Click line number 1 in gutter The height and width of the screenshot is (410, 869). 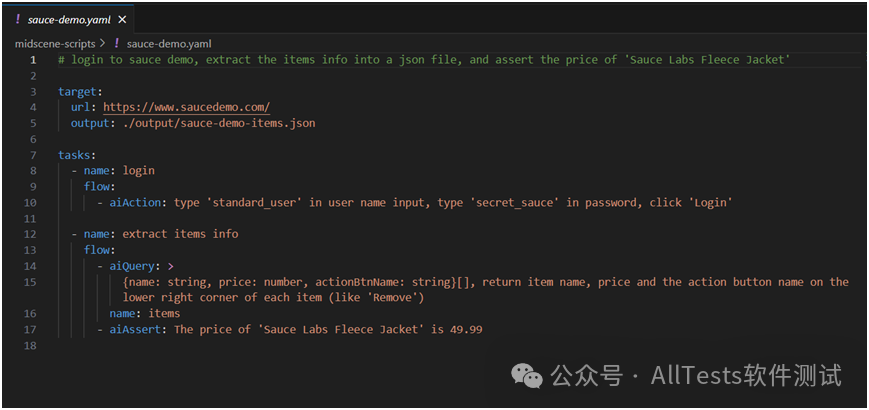tap(33, 60)
